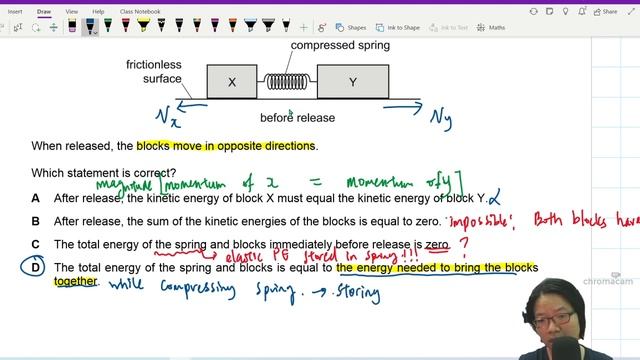640x360 pixels.
Task: Choose the Lasso Select tool
Action: (x=36, y=27)
